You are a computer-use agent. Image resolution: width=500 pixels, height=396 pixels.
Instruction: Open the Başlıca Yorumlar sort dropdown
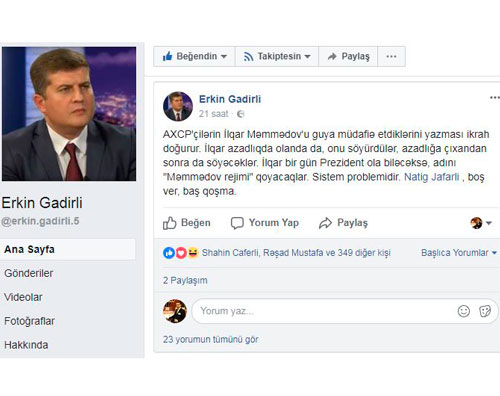[x=459, y=253]
